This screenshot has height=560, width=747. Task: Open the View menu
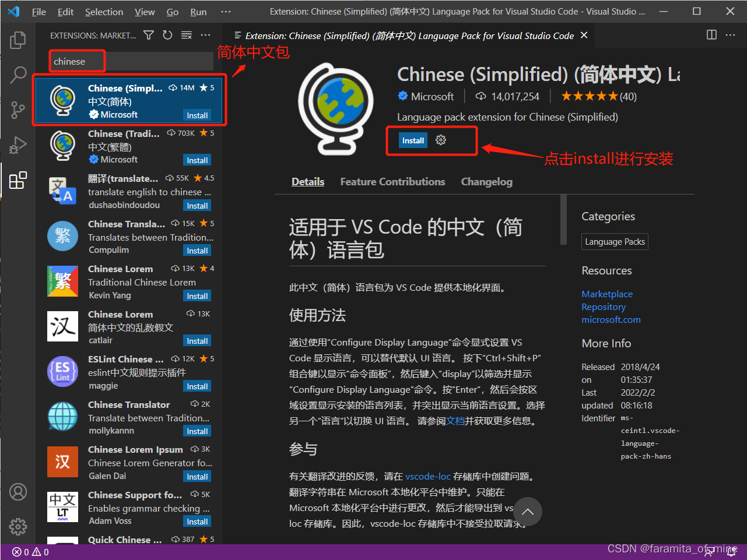[145, 12]
